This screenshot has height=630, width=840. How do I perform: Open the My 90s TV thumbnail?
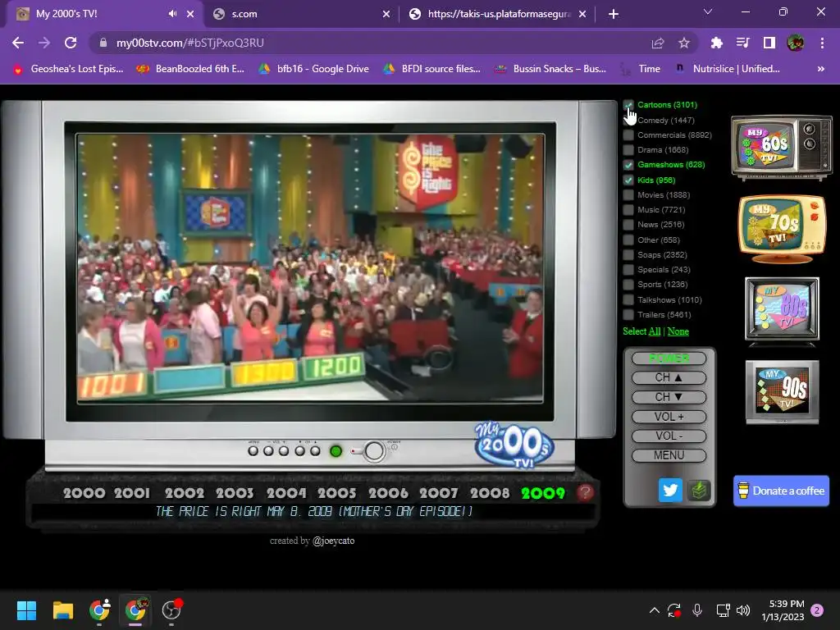coord(782,392)
